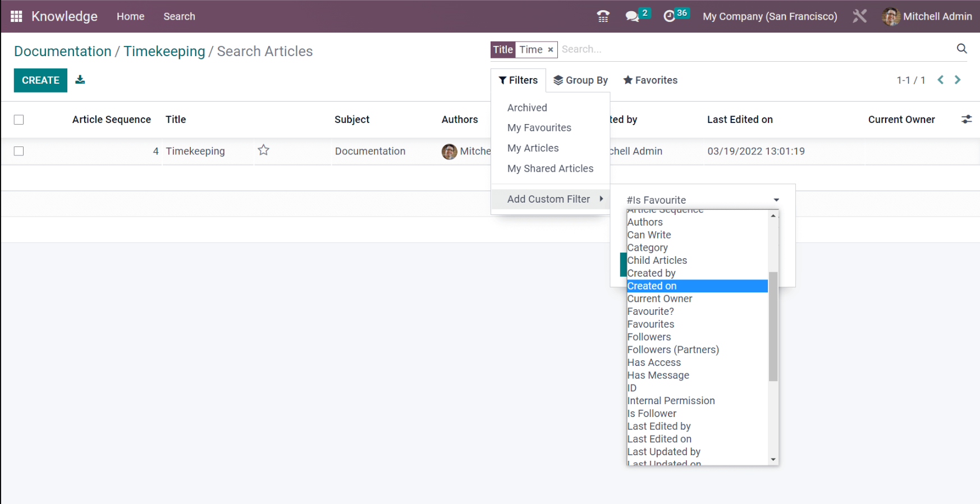Screen dimensions: 980x504
Task: Click the search magnifier icon
Action: coord(961,49)
